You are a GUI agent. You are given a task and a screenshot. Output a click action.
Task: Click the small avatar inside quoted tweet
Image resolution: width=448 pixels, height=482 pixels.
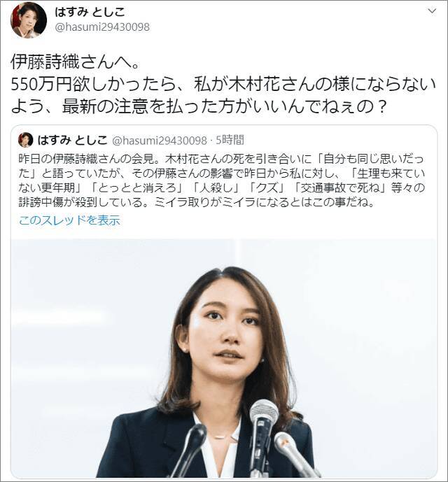point(25,140)
